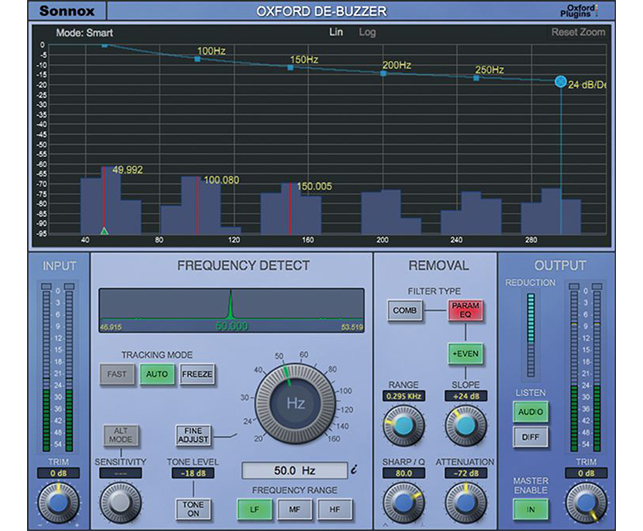Switch graph to Lin scale
Screen dimensions: 643x531
tap(336, 32)
